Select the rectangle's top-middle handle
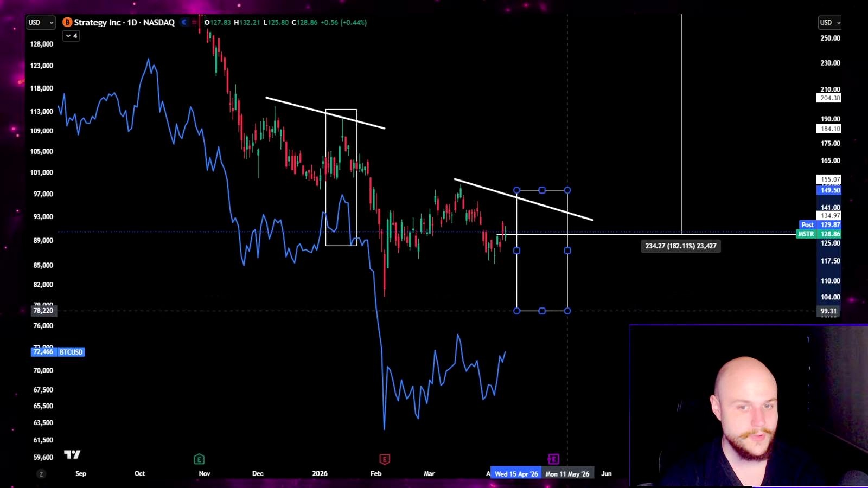 (542, 190)
